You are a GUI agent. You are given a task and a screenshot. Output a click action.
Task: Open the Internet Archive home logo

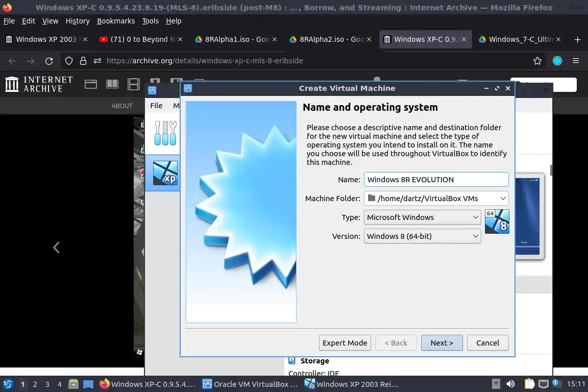click(39, 84)
